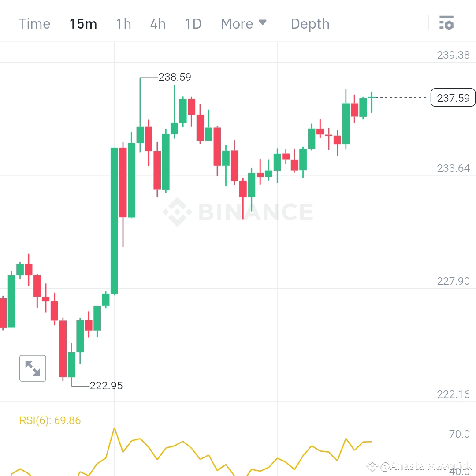Image resolution: width=476 pixels, height=476 pixels.
Task: Click the 233.64 price axis value
Action: click(454, 168)
